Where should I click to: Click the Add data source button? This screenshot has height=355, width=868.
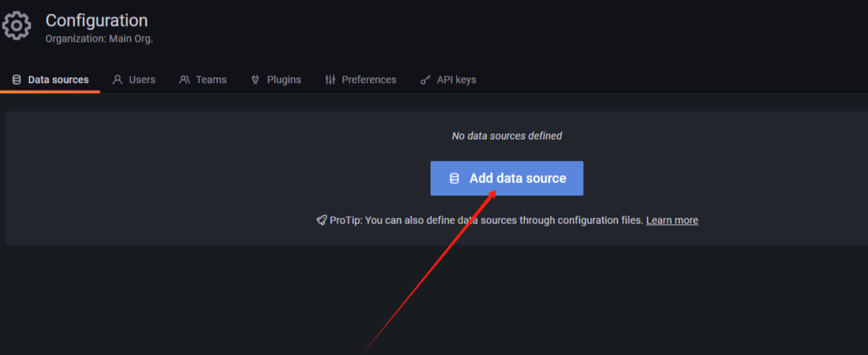point(507,178)
